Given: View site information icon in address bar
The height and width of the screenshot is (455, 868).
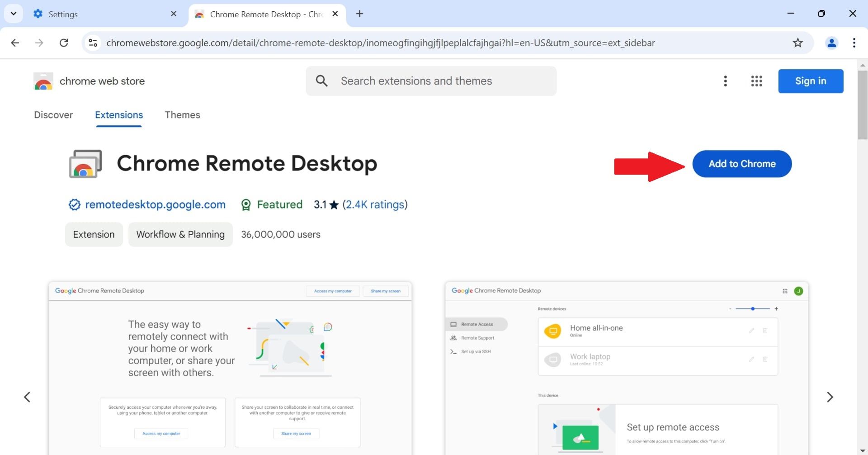Looking at the screenshot, I should pyautogui.click(x=93, y=43).
